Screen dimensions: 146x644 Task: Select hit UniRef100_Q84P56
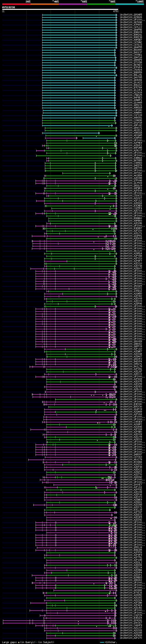click(x=131, y=30)
